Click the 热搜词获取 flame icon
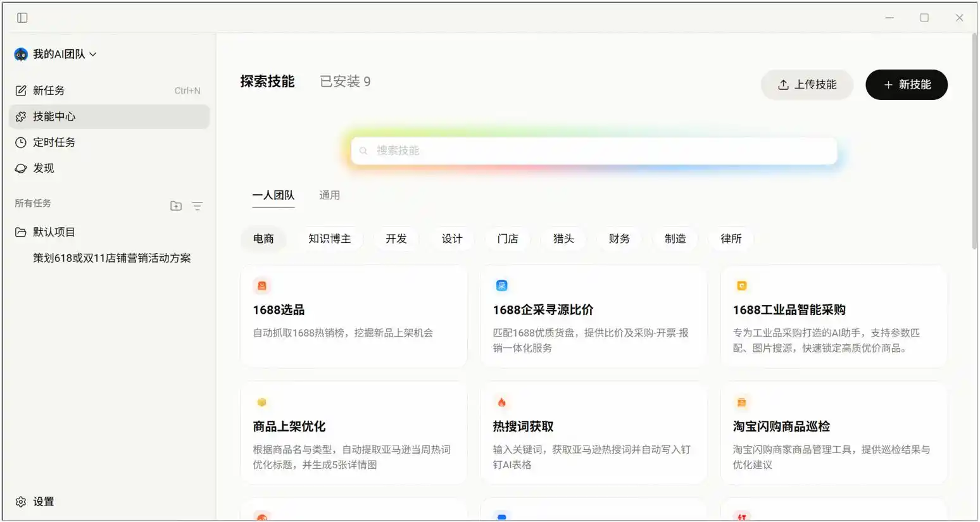980x522 pixels. click(x=501, y=402)
